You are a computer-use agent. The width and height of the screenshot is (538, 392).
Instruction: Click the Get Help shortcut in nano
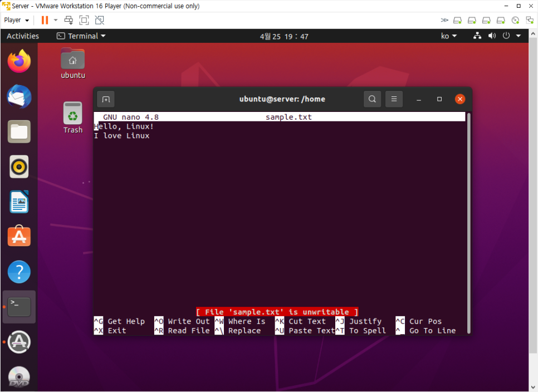click(x=119, y=321)
